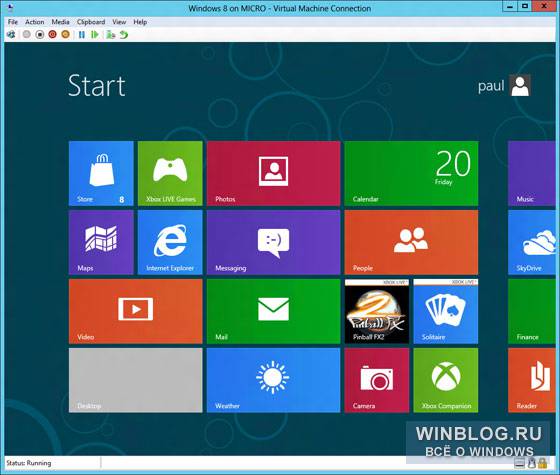Click the Turn Off VM toolbar button
Screen dimensions: 560x475
pyautogui.click(x=40, y=35)
